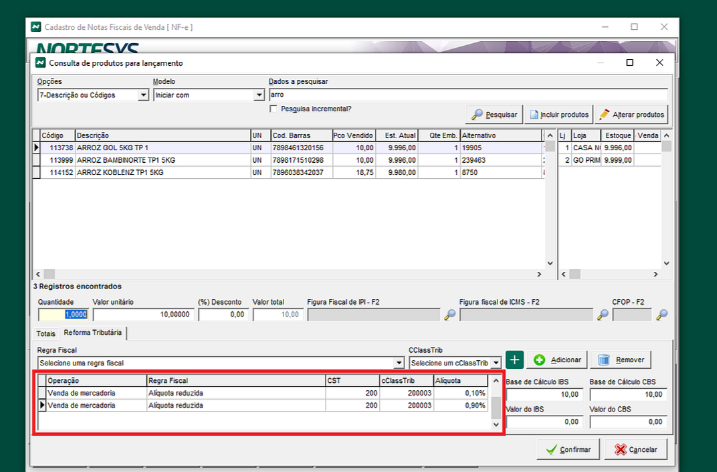Click the Alterar produtos pencil button
The width and height of the screenshot is (717, 472).
coord(631,115)
